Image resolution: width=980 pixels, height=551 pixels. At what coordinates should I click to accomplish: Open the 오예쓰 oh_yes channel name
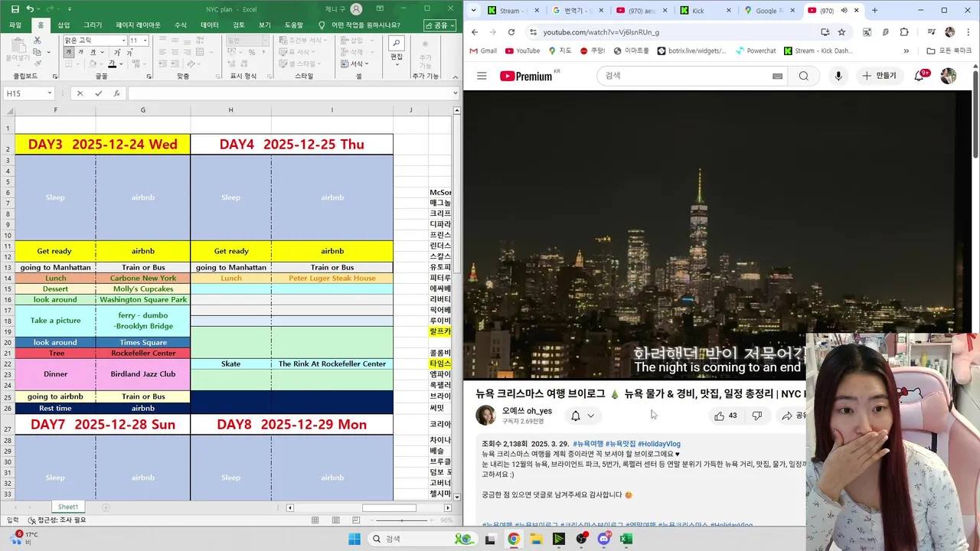(x=527, y=411)
